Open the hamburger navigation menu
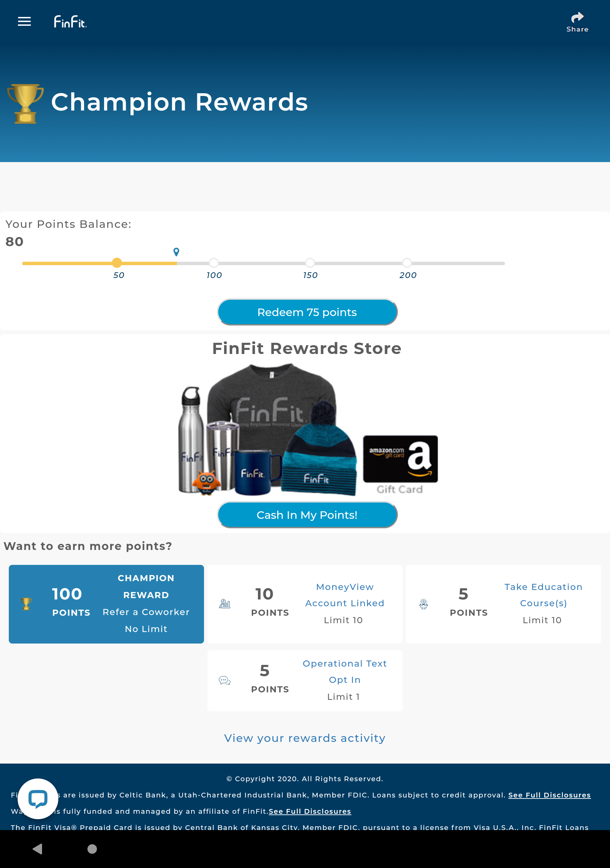The height and width of the screenshot is (868, 610). [24, 22]
